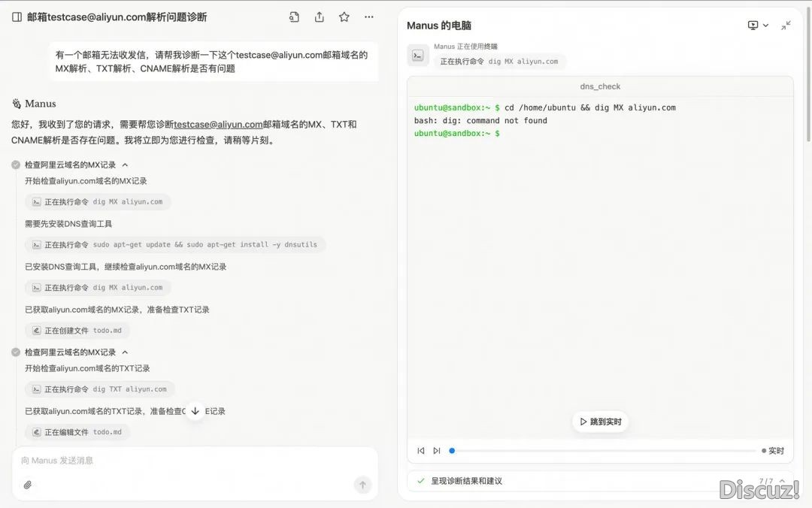Skip to next step in playback
This screenshot has width=812, height=508.
click(437, 451)
